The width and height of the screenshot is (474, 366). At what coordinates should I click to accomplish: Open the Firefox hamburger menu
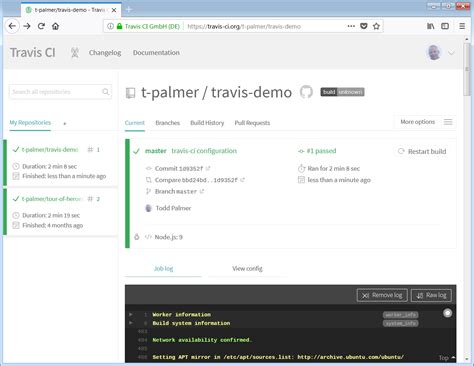point(462,26)
